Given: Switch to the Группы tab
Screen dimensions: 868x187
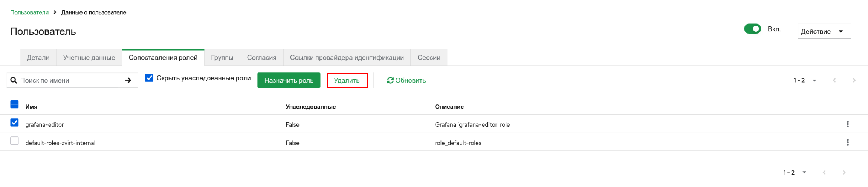Looking at the screenshot, I should pyautogui.click(x=222, y=57).
